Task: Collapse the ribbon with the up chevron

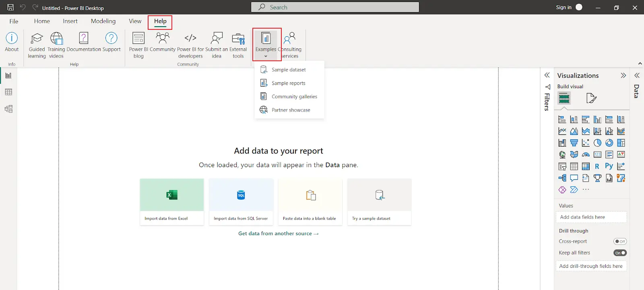Action: [x=640, y=64]
